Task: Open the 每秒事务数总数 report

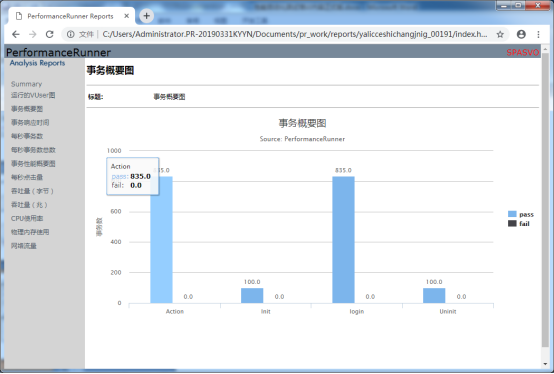Action: [33, 150]
